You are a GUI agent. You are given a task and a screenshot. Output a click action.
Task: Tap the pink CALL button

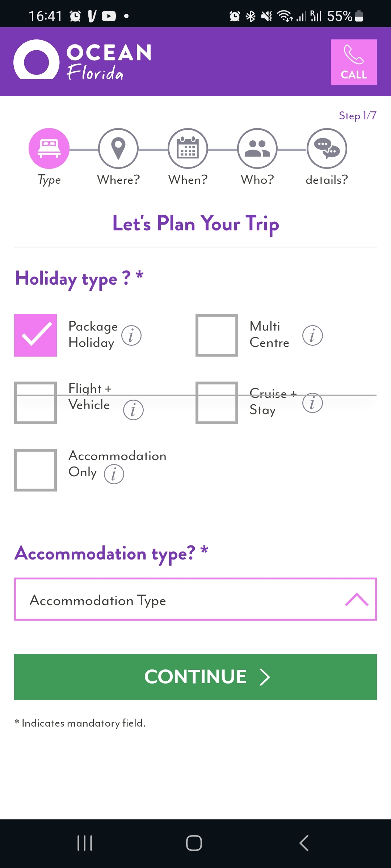354,62
